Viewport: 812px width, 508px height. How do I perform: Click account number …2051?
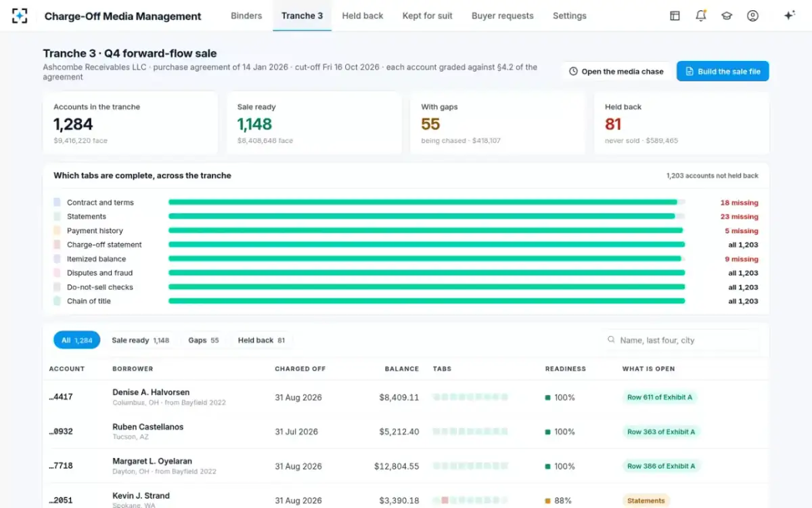(61, 501)
